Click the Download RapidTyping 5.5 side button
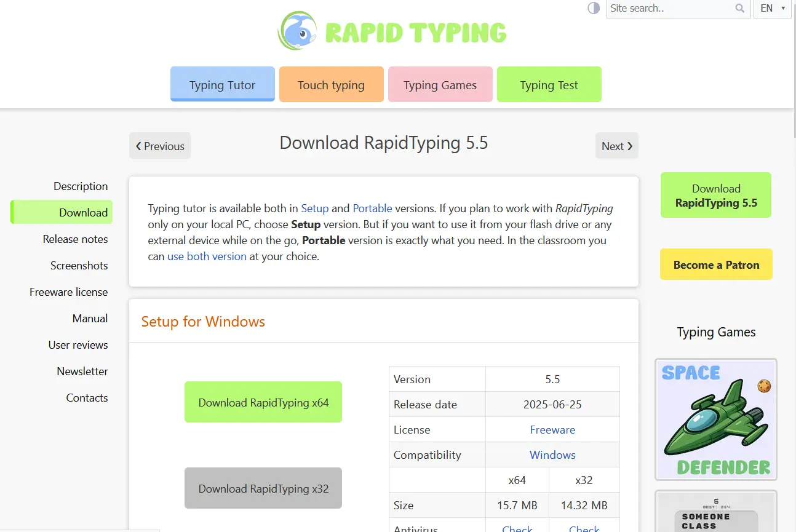This screenshot has width=796, height=532. [716, 196]
